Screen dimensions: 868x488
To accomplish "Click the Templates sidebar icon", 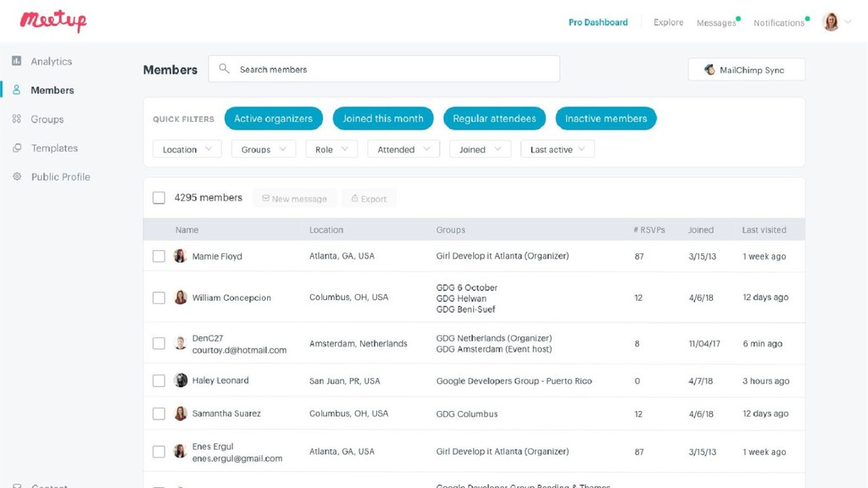I will click(x=16, y=148).
